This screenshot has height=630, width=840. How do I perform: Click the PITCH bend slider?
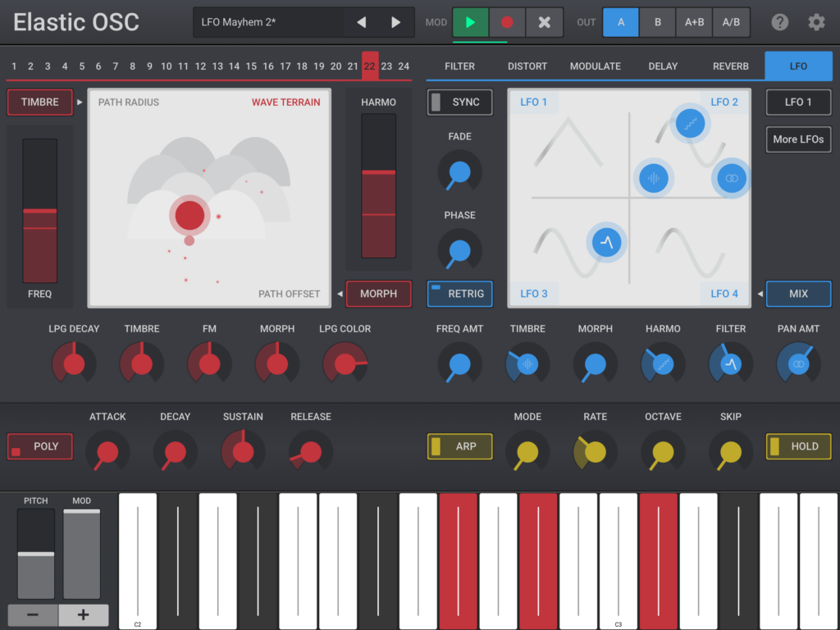[x=36, y=554]
